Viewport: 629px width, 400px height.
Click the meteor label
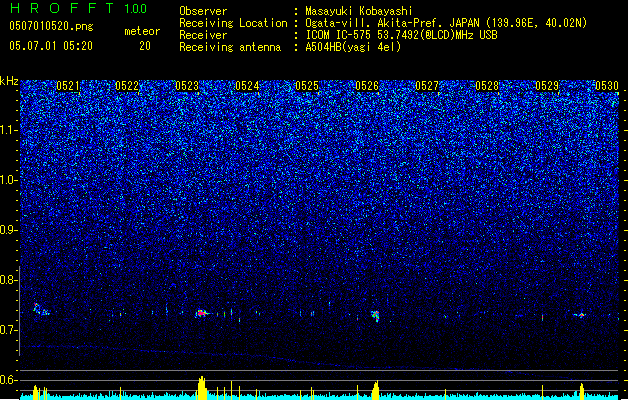pos(142,31)
